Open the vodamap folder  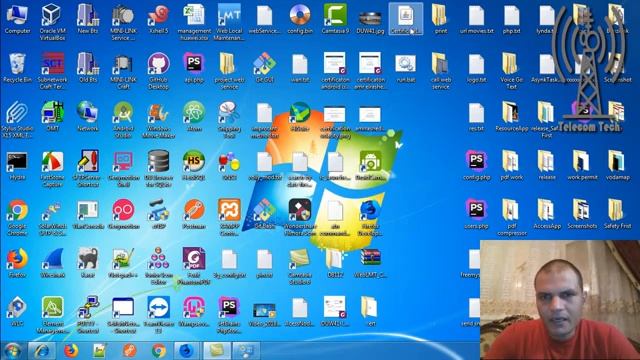click(x=617, y=166)
